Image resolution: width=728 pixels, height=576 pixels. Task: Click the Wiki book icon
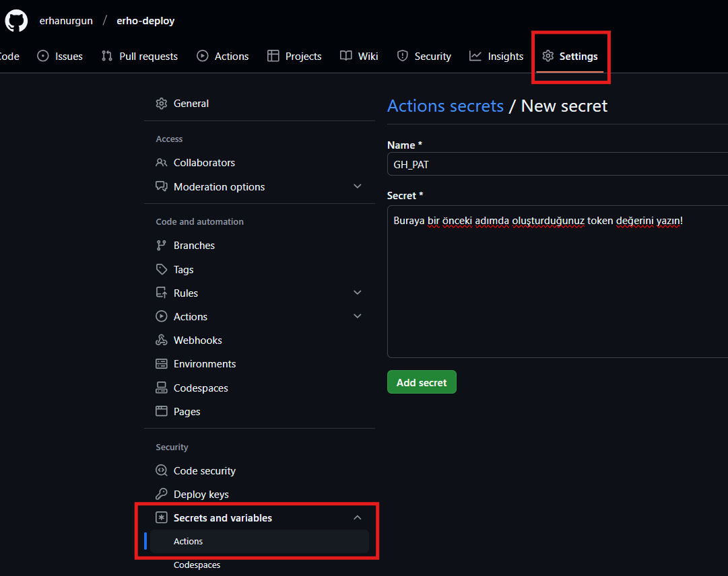point(346,56)
